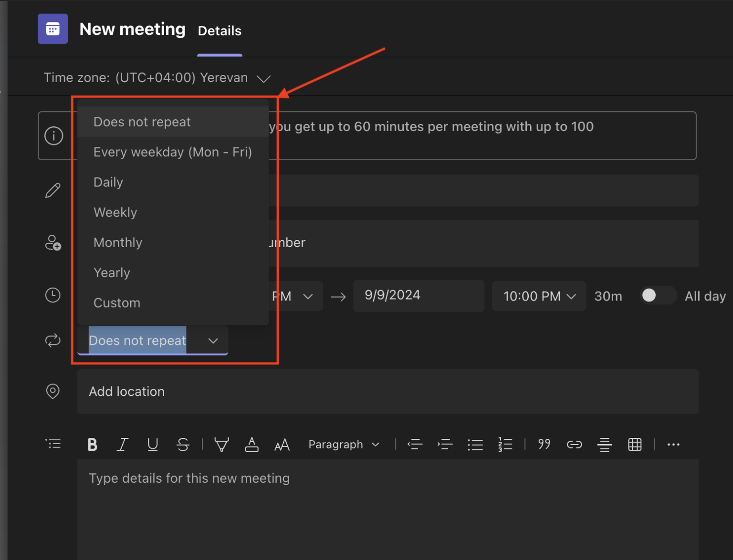
Task: Apply bold formatting to meeting details
Action: point(92,444)
